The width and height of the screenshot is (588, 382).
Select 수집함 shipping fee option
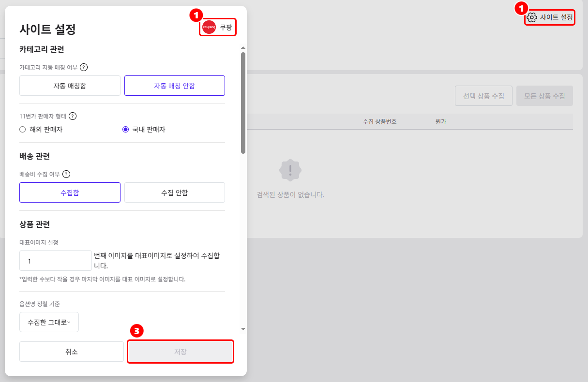70,192
